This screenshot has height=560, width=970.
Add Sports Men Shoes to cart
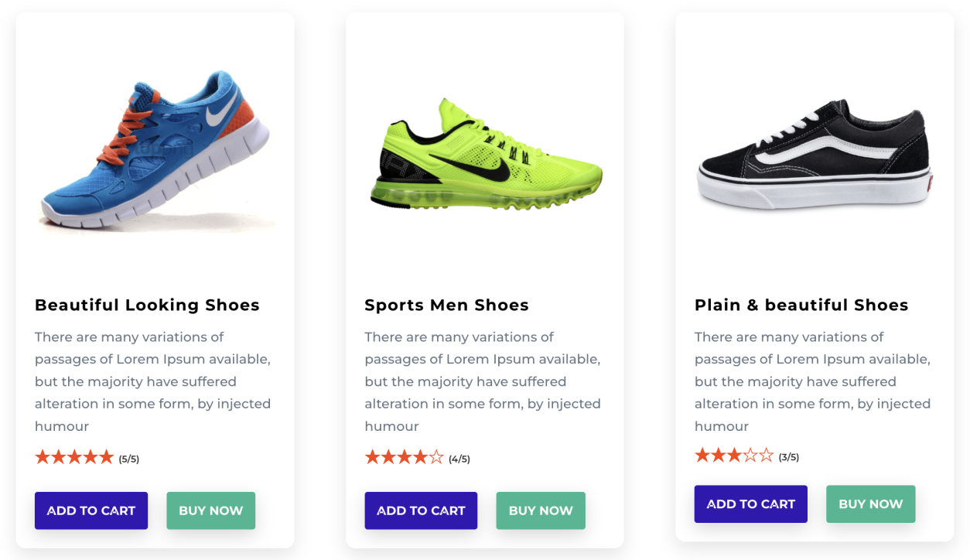[421, 510]
